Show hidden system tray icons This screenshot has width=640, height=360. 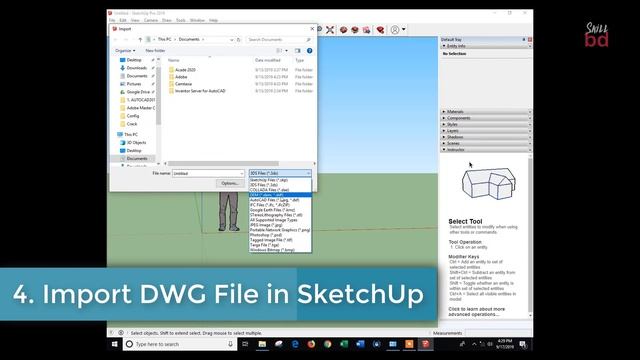[x=474, y=344]
